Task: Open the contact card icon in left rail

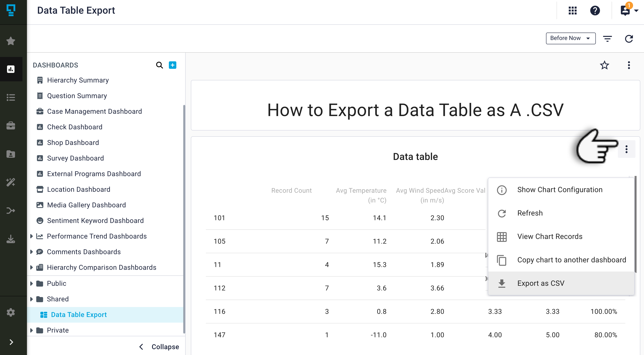Action: click(11, 154)
